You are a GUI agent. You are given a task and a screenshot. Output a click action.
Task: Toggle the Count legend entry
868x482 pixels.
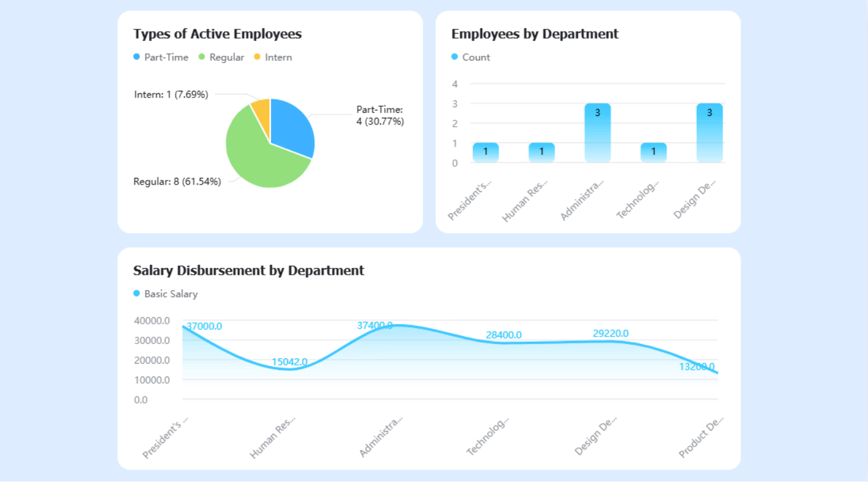470,57
